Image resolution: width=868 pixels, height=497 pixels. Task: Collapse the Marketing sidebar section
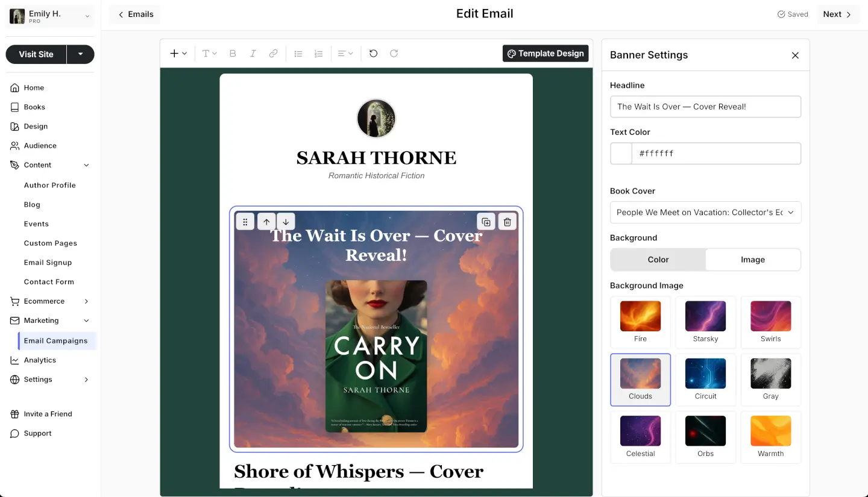click(86, 320)
